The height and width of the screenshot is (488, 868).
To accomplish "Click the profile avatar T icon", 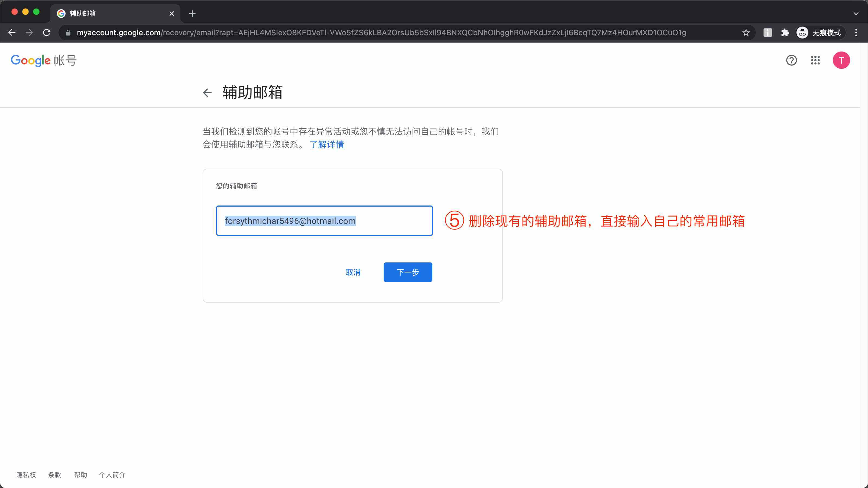I will pyautogui.click(x=841, y=60).
